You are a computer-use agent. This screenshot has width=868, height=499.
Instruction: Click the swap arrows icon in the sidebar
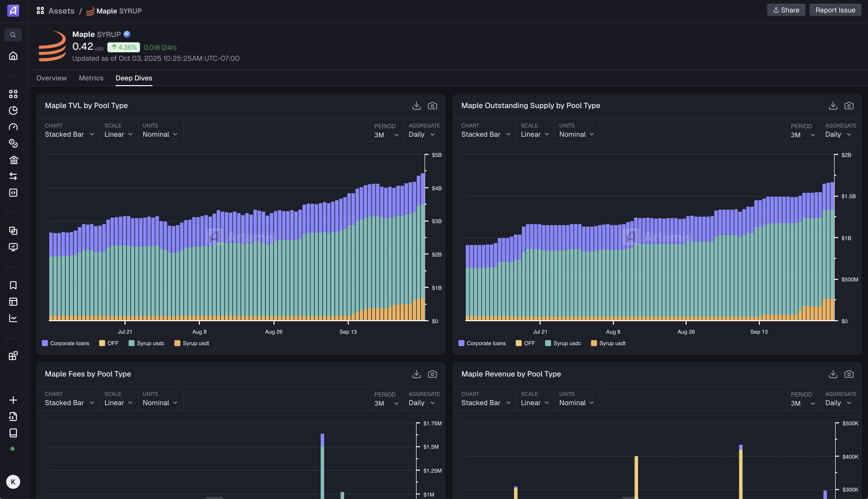click(x=13, y=176)
